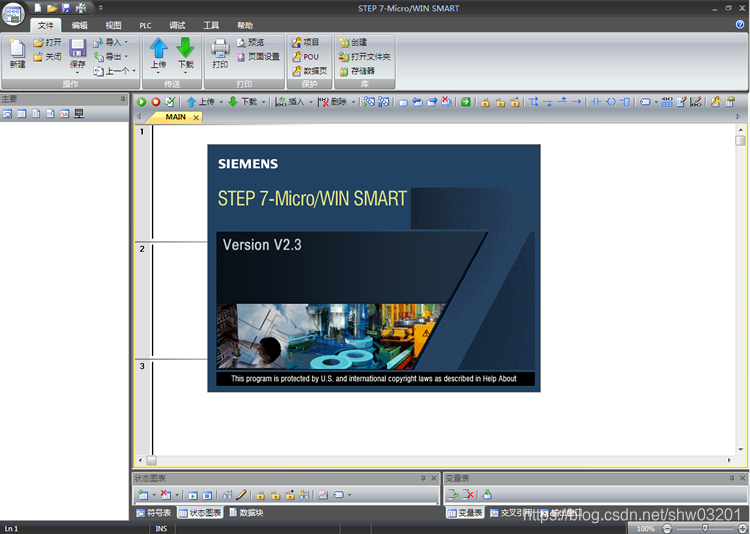
Task: Switch to the 视图 ribbon tab
Action: 113,25
